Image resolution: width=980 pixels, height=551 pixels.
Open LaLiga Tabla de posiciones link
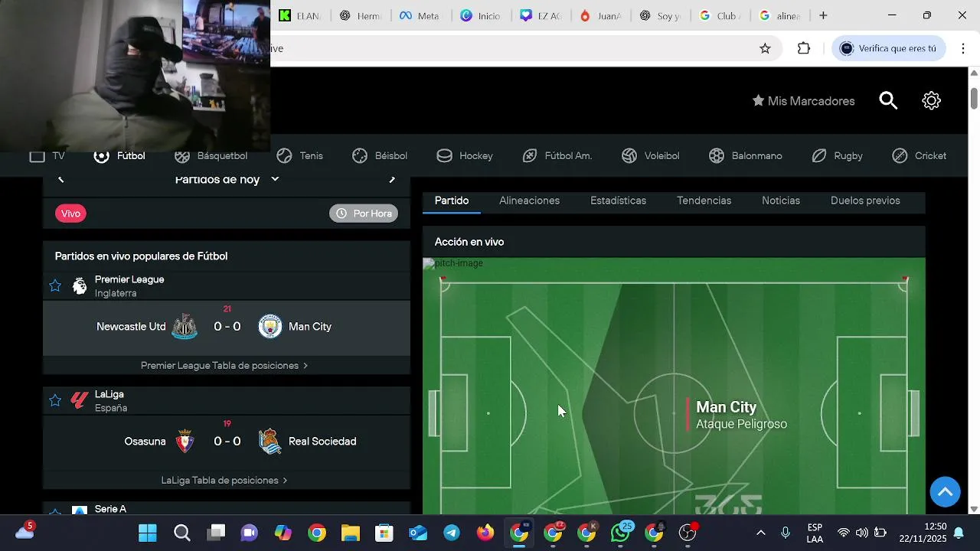click(224, 481)
